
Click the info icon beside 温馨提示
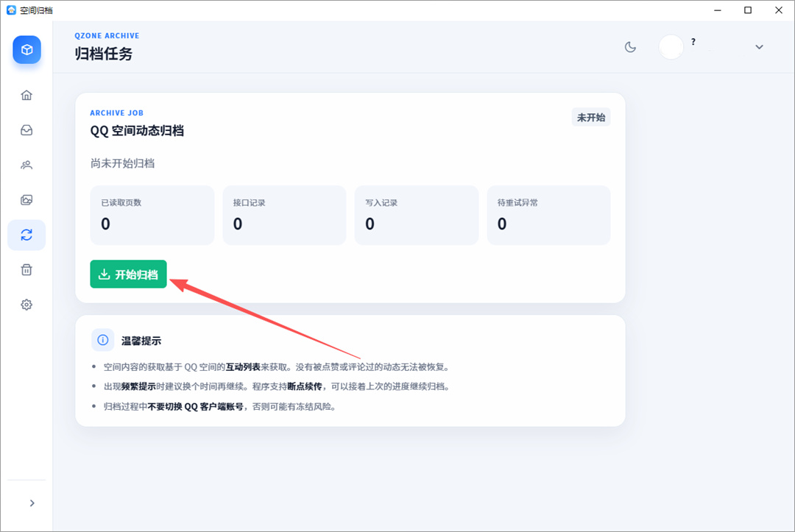point(102,340)
